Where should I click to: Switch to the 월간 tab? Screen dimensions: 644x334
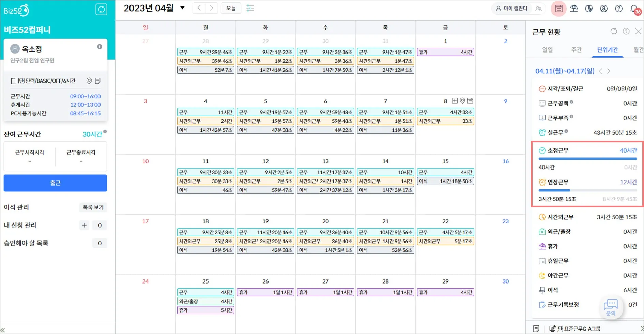(638, 50)
